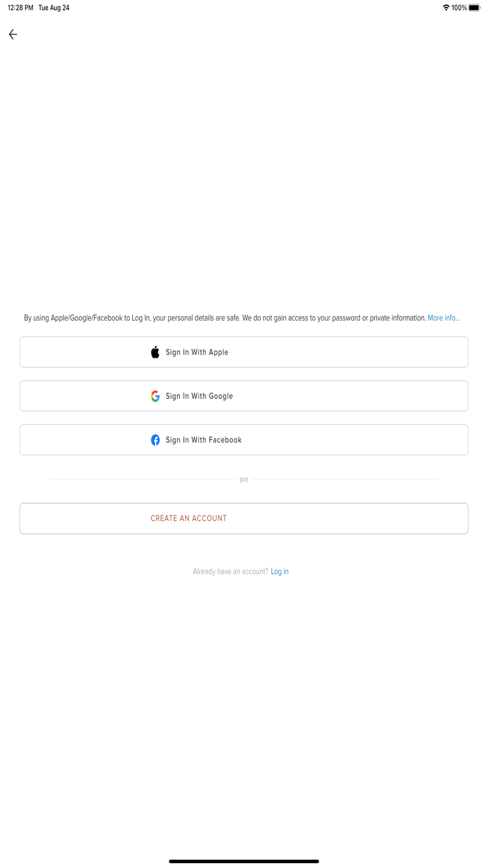This screenshot has width=488, height=868.
Task: Tap the (or) divider label
Action: click(x=244, y=479)
